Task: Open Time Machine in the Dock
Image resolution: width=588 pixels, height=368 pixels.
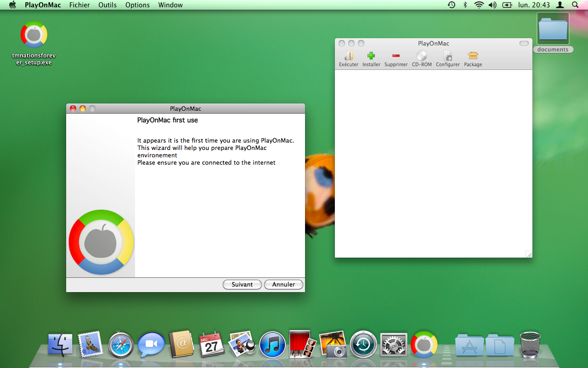Action: coord(363,345)
